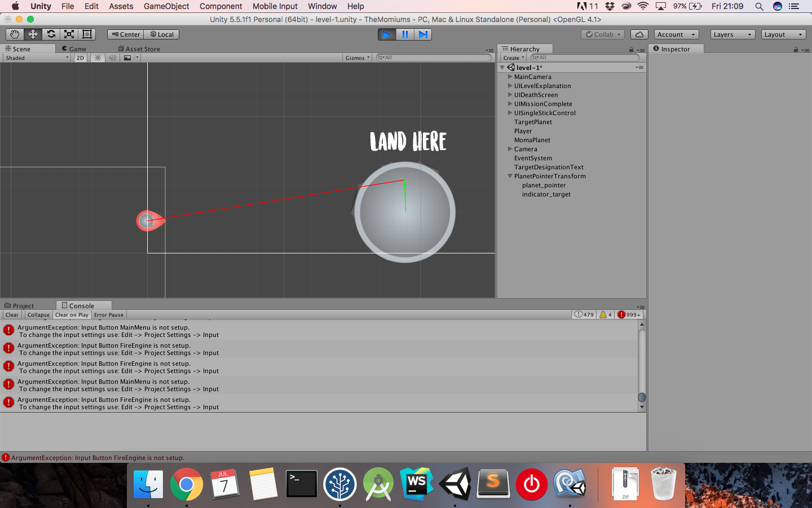Viewport: 812px width, 508px height.
Task: Switch to the Project tab
Action: 19,305
